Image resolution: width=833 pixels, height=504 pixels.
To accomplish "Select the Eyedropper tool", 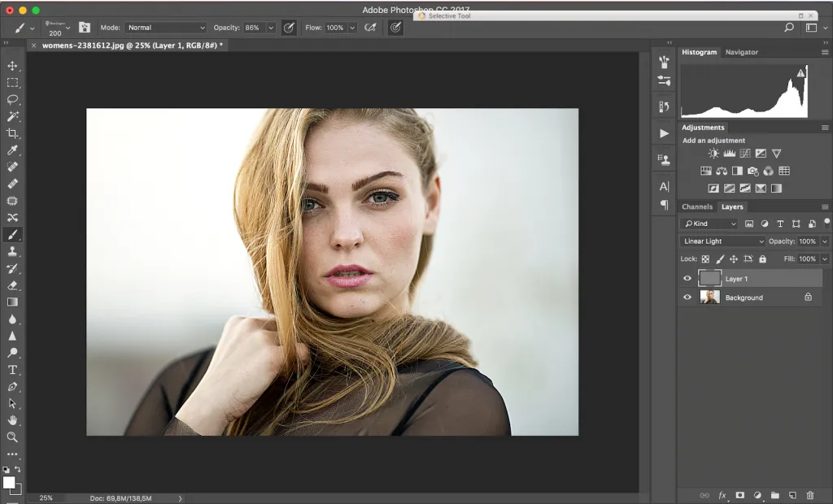I will (12, 150).
